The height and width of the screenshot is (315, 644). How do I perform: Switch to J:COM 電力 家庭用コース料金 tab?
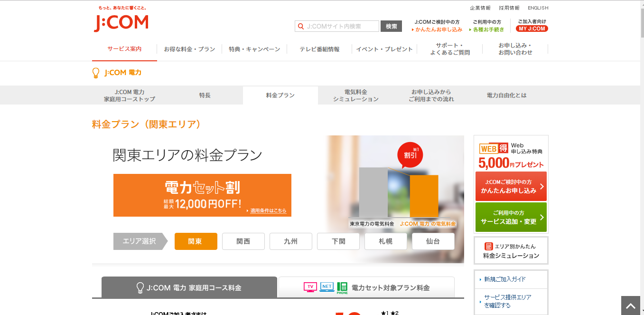tap(189, 287)
